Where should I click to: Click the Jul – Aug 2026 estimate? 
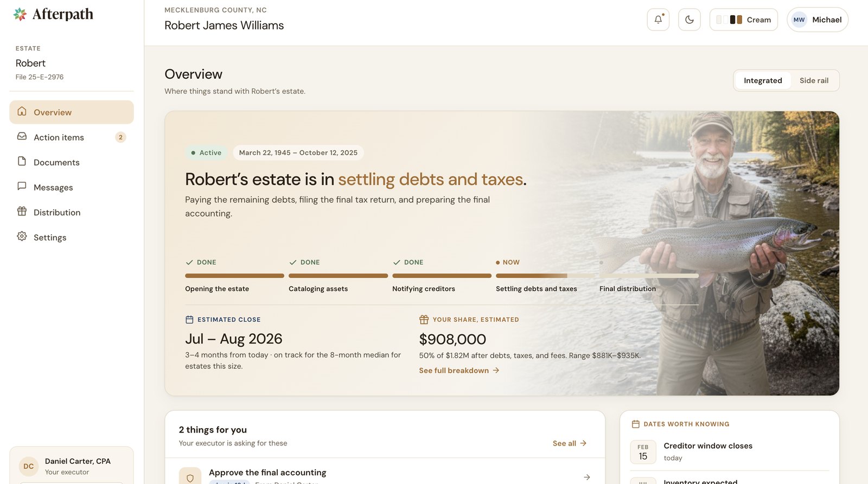click(x=234, y=339)
